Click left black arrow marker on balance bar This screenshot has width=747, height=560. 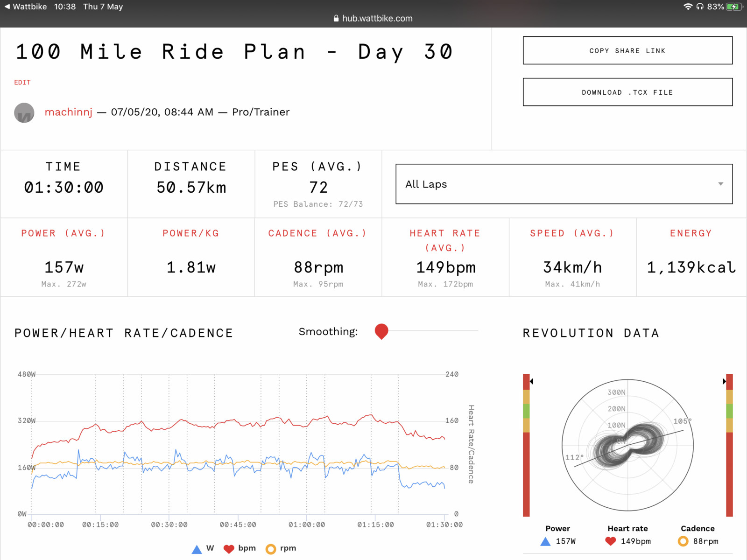(x=532, y=381)
